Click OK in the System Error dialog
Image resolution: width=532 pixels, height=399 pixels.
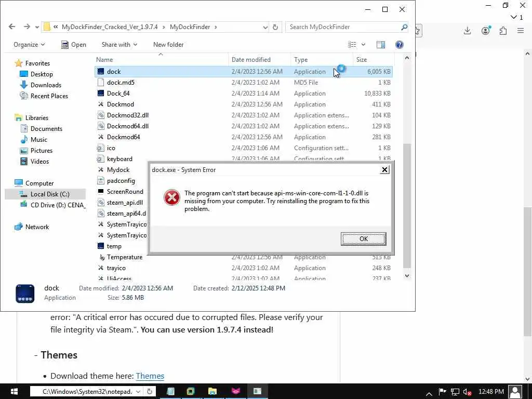(363, 239)
